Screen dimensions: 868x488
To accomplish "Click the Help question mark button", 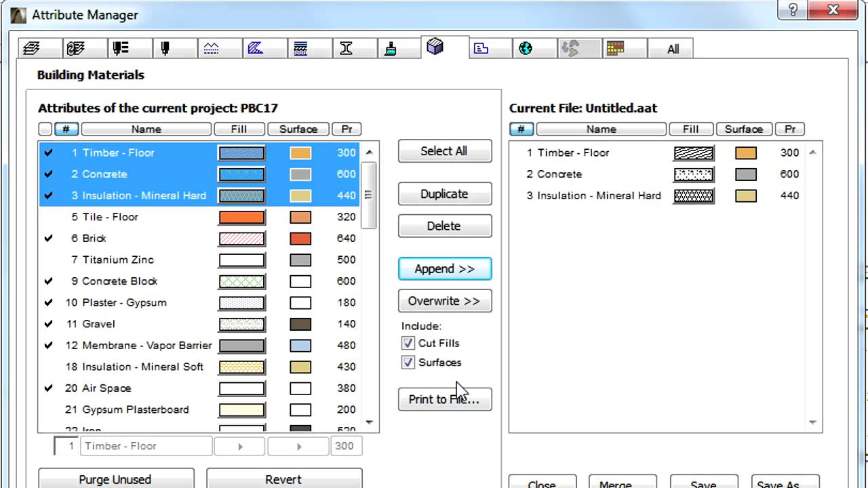I will pyautogui.click(x=794, y=9).
